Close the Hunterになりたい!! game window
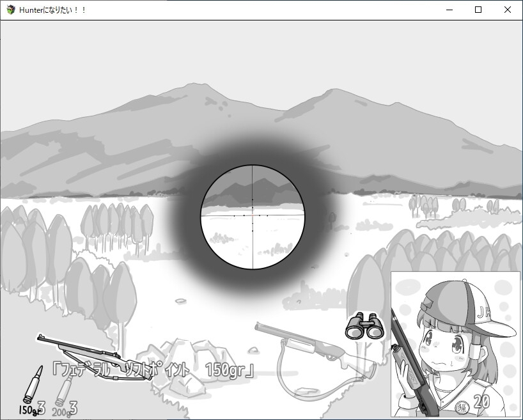 click(508, 10)
